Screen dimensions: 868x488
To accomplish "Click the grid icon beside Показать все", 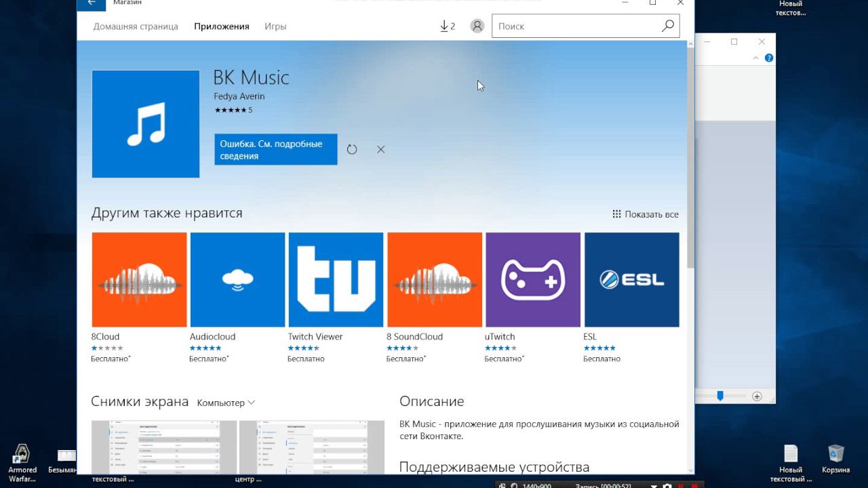I will pos(616,214).
